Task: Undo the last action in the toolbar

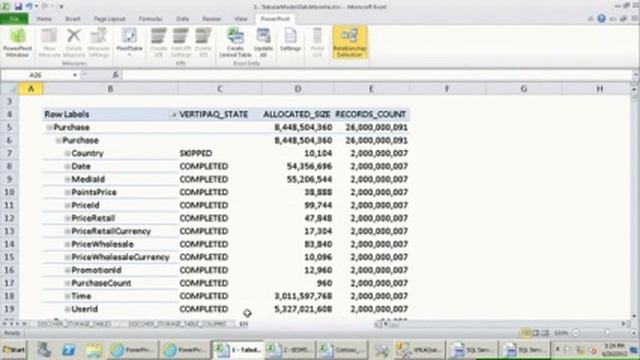Action: tap(29, 6)
